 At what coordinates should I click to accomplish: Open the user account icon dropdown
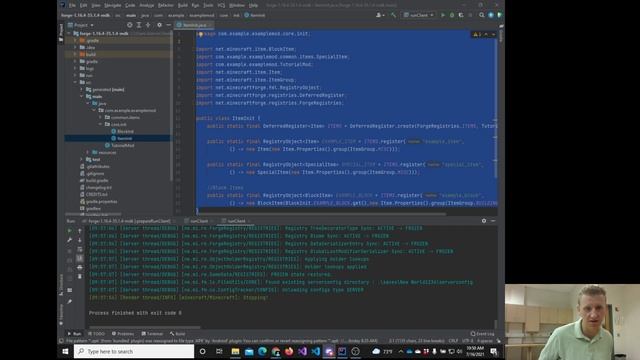click(379, 15)
